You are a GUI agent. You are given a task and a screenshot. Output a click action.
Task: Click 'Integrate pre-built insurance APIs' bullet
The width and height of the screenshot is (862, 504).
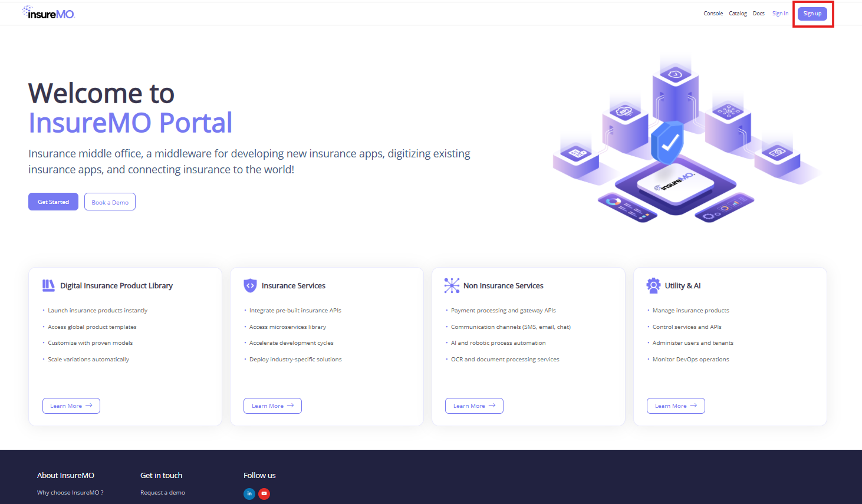click(295, 311)
